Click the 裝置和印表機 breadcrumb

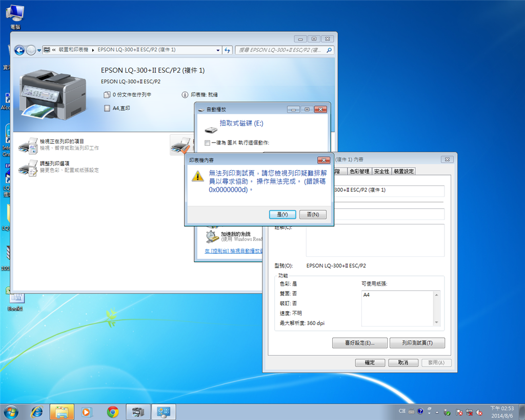coord(73,50)
